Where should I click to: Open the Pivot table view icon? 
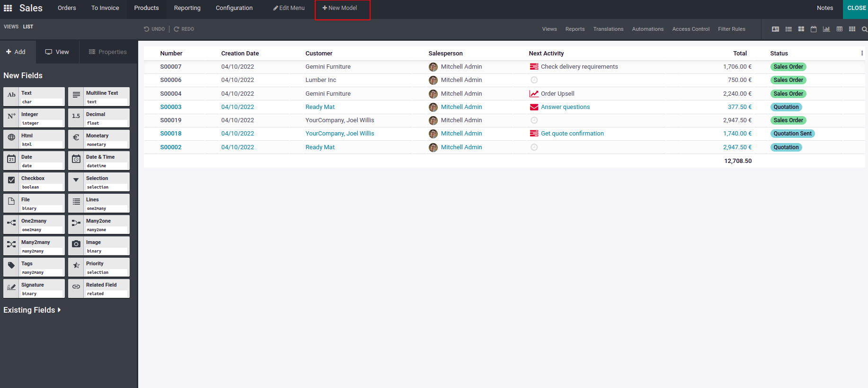840,29
